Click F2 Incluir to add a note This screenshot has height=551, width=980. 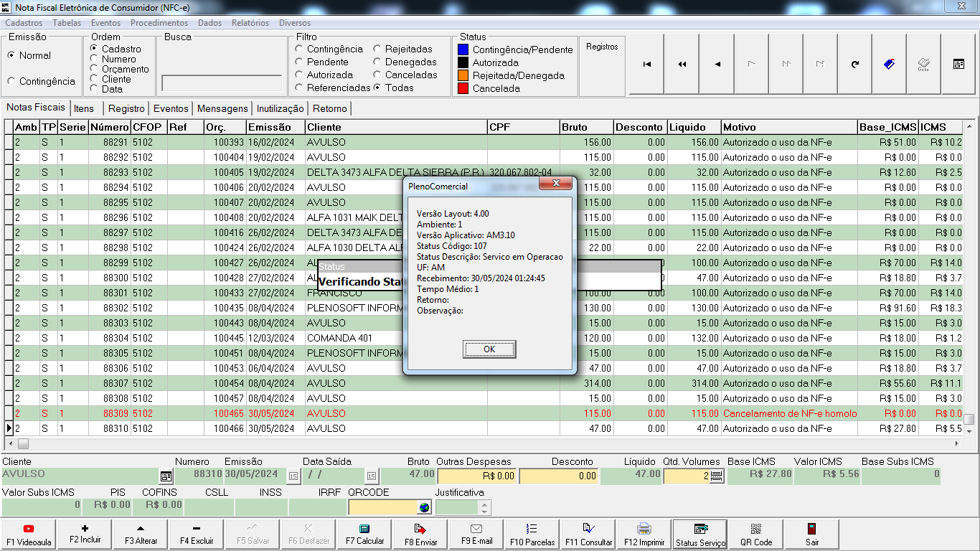pyautogui.click(x=85, y=534)
